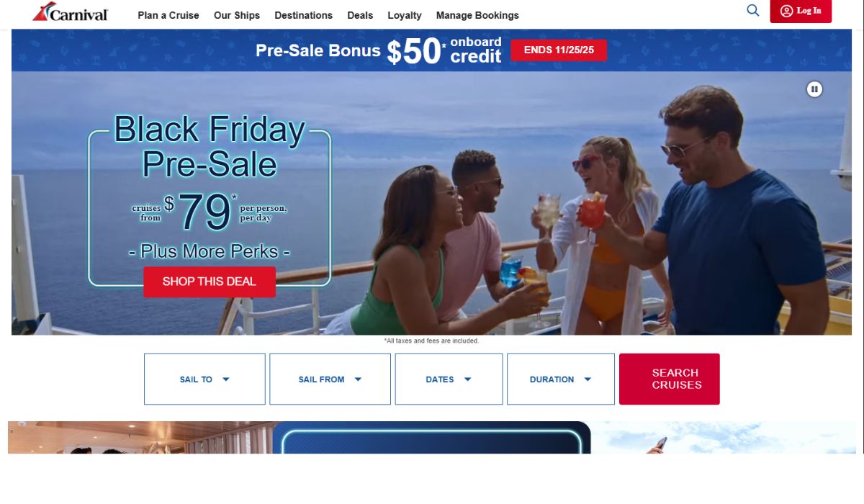This screenshot has height=504, width=864.
Task: Expand the Sail To dropdown
Action: pyautogui.click(x=204, y=379)
